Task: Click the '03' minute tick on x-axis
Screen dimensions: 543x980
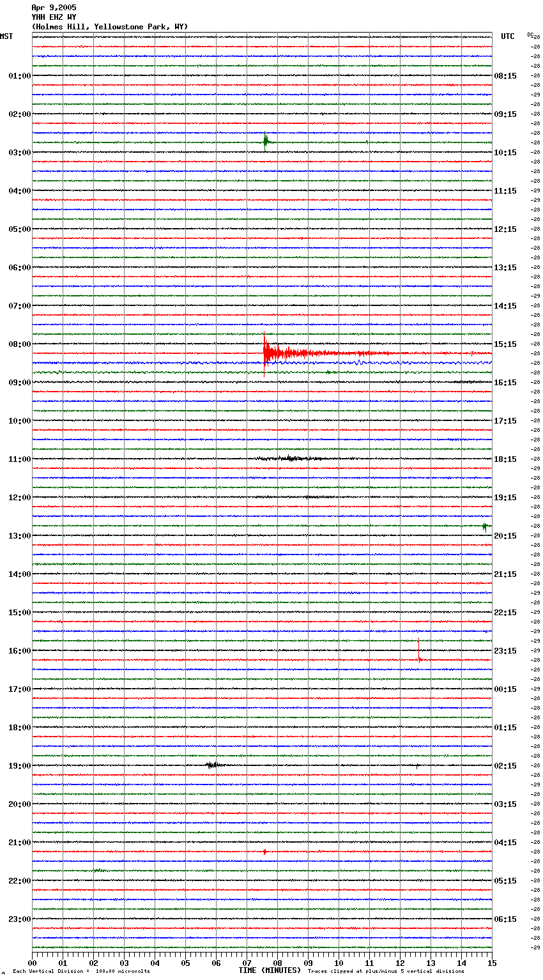Action: pyautogui.click(x=124, y=963)
